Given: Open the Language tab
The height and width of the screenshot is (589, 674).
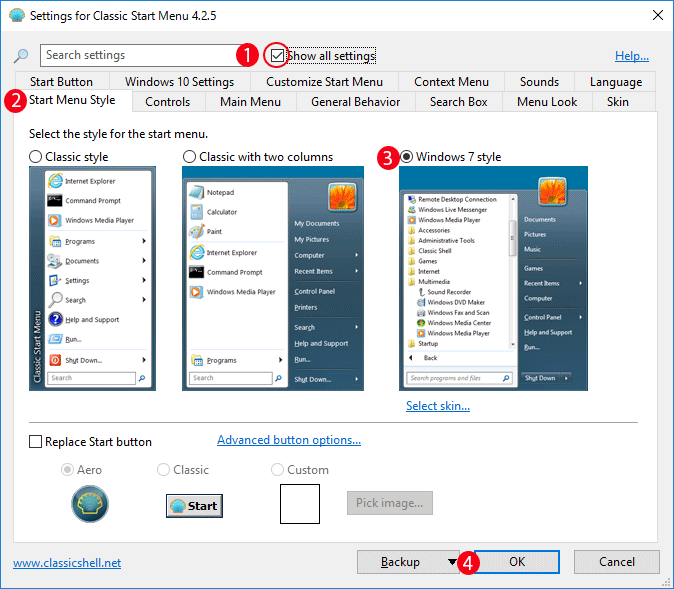Looking at the screenshot, I should 616,82.
